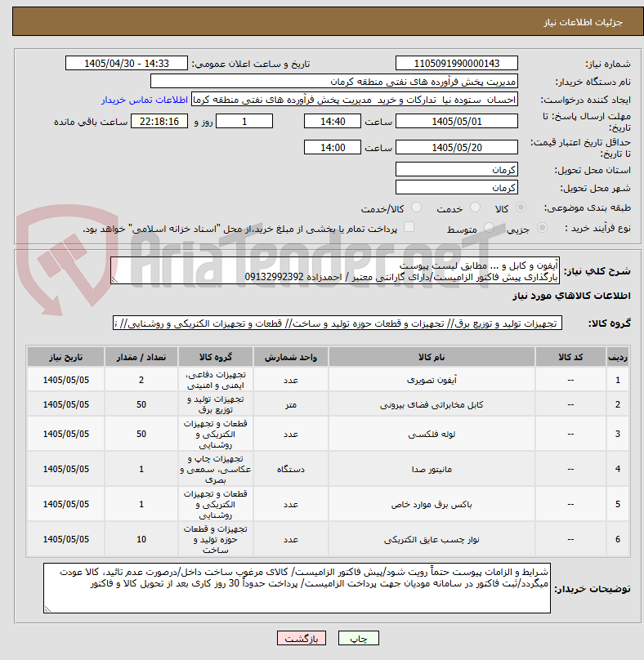This screenshot has width=644, height=660.
Task: Click the group cell تجهیزات تولید و توزیع برق
Action: (215, 404)
